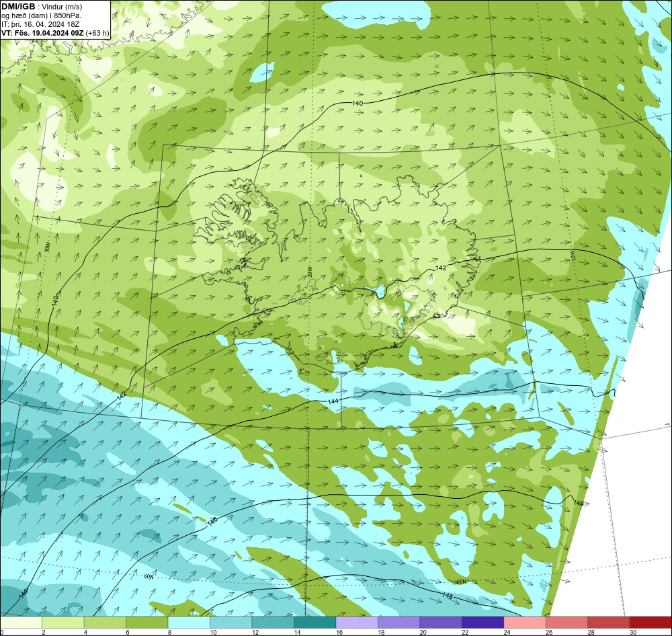Click the 'og hæð (dam) í 850hPa.' line
The height and width of the screenshot is (636, 672).
pyautogui.click(x=42, y=15)
